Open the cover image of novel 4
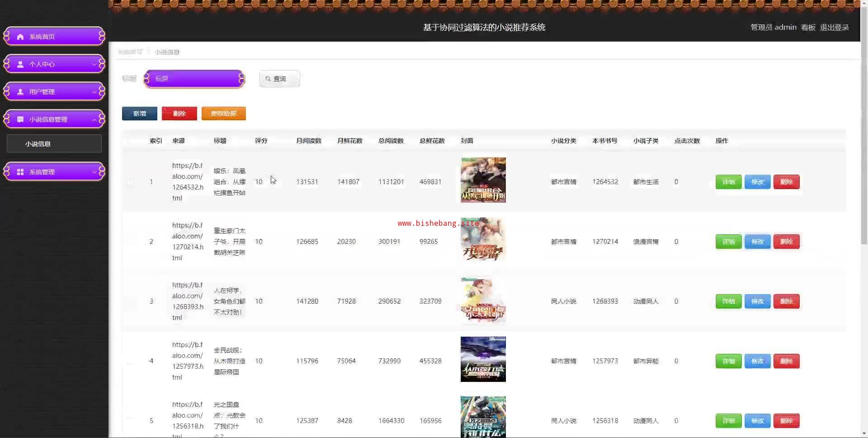The height and width of the screenshot is (438, 868). click(483, 359)
